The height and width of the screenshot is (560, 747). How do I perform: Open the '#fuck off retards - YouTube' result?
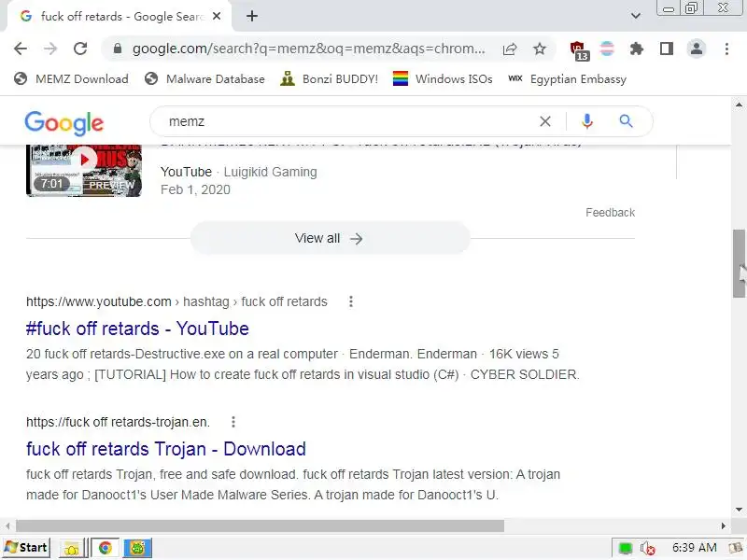(137, 329)
